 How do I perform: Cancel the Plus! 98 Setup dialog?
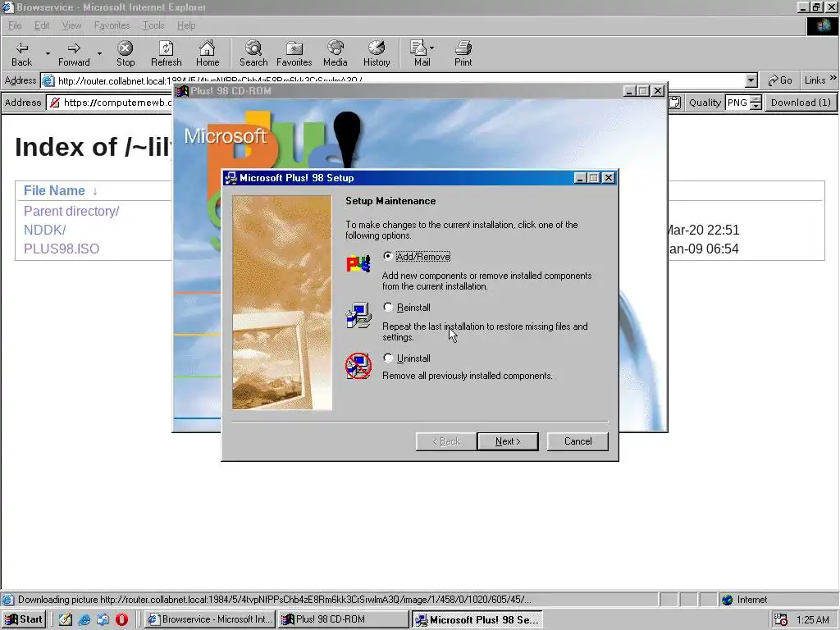click(x=577, y=441)
